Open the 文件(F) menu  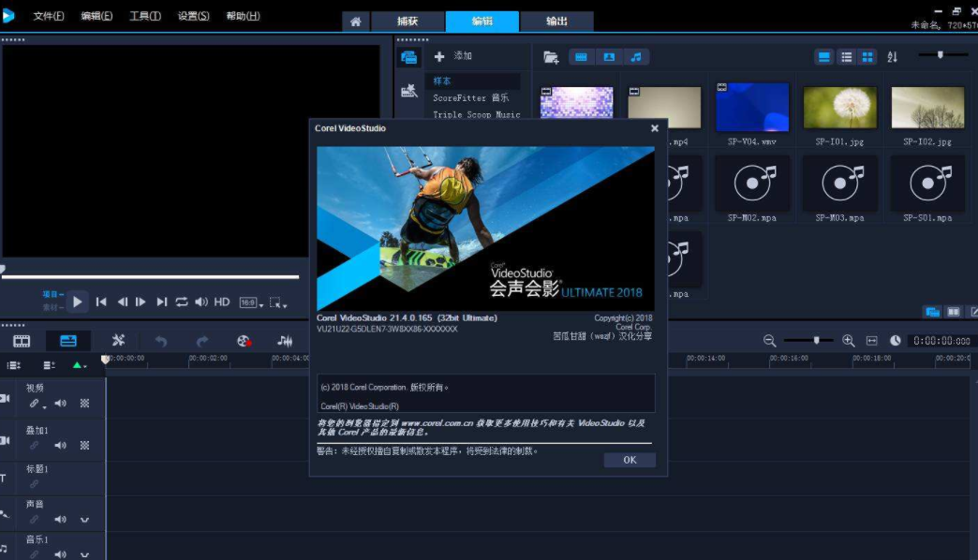(x=49, y=16)
